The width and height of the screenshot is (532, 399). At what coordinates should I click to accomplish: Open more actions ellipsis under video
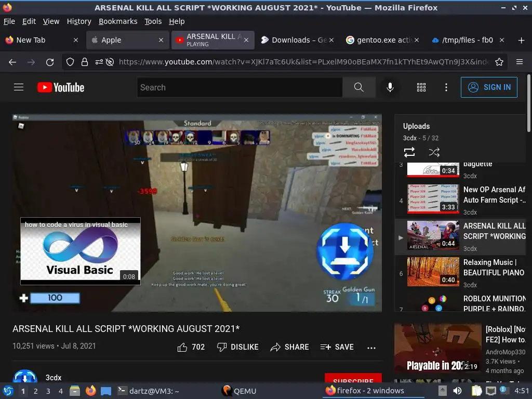pos(371,348)
